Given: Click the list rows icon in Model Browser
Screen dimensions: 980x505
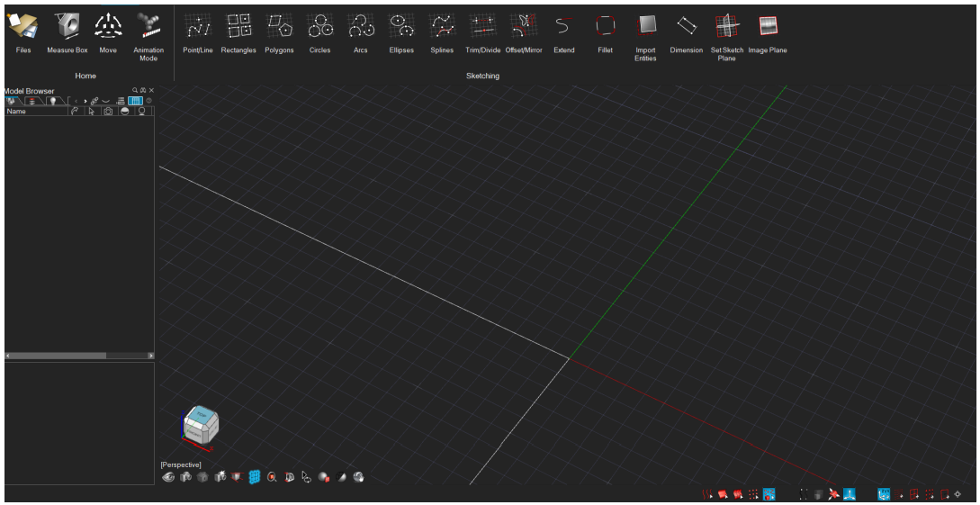Looking at the screenshot, I should coord(121,101).
